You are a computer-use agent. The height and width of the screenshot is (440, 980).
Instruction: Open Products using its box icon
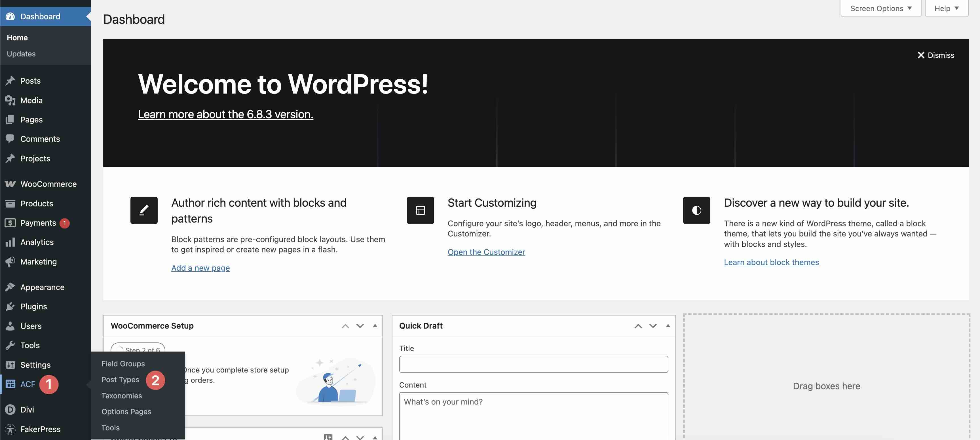10,204
